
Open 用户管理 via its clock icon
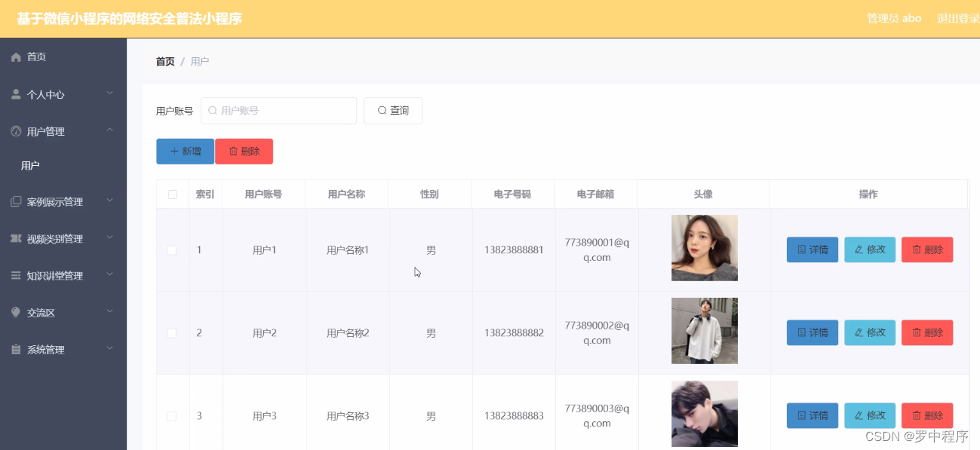(x=15, y=131)
